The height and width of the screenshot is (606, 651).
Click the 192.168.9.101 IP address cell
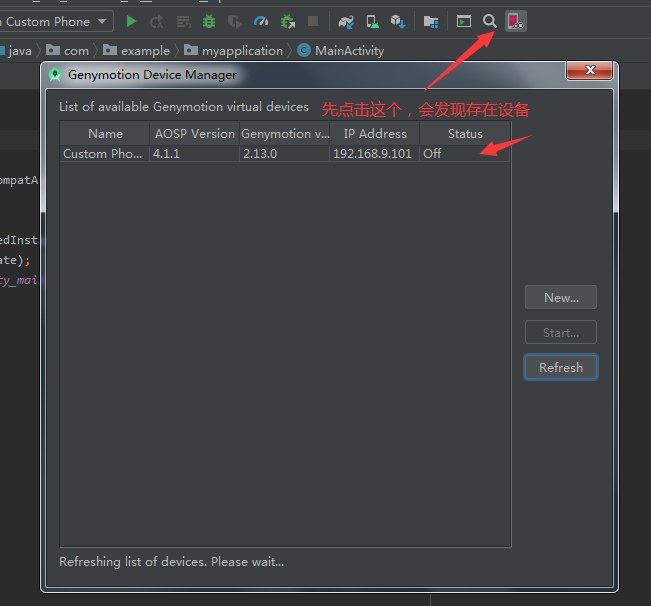coord(375,154)
